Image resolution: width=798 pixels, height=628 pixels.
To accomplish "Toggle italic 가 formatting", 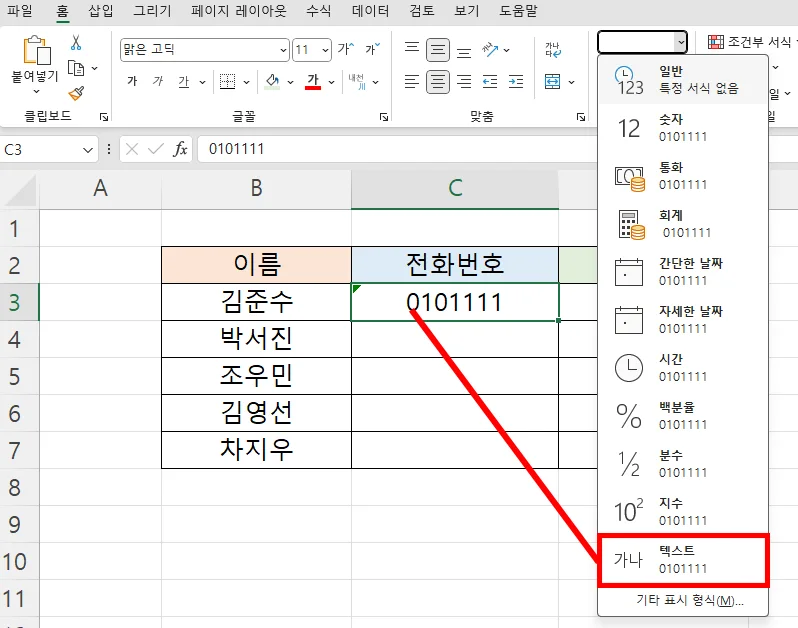I will (x=158, y=81).
